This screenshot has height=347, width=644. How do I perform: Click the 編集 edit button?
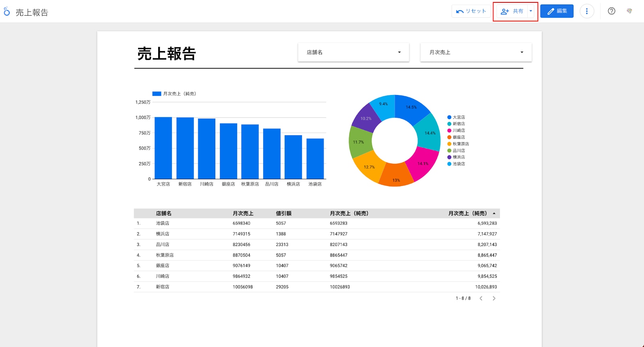pos(557,11)
